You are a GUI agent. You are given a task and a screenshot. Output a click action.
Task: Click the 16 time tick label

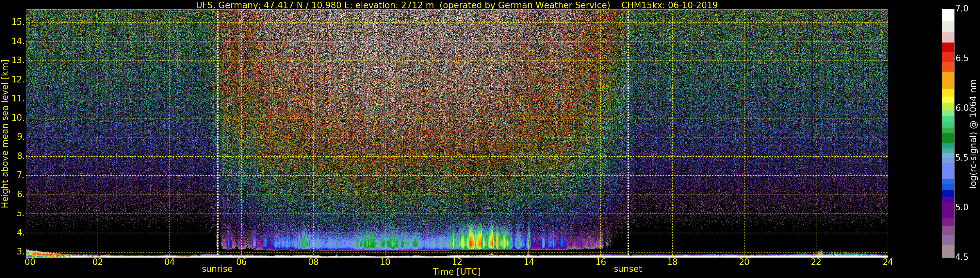tap(600, 262)
